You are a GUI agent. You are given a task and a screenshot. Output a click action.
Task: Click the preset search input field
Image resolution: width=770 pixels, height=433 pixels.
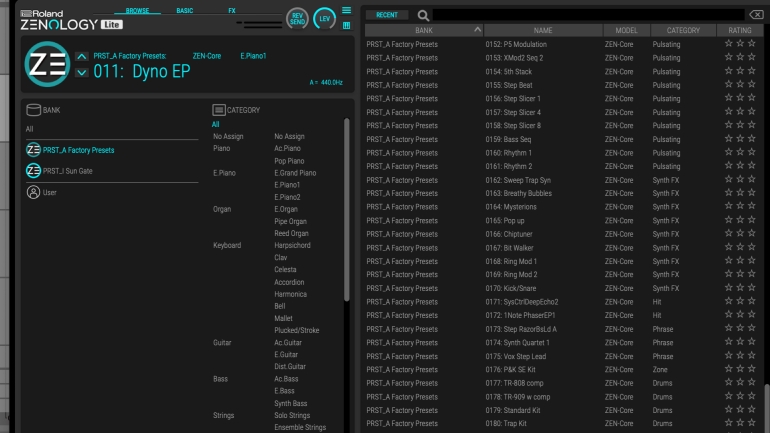pos(588,15)
